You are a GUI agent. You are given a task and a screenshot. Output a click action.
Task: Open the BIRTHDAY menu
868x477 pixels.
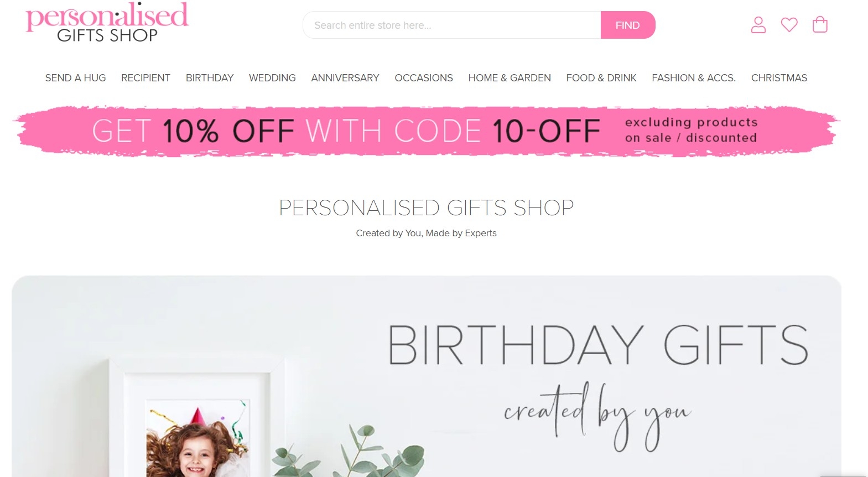pyautogui.click(x=210, y=78)
